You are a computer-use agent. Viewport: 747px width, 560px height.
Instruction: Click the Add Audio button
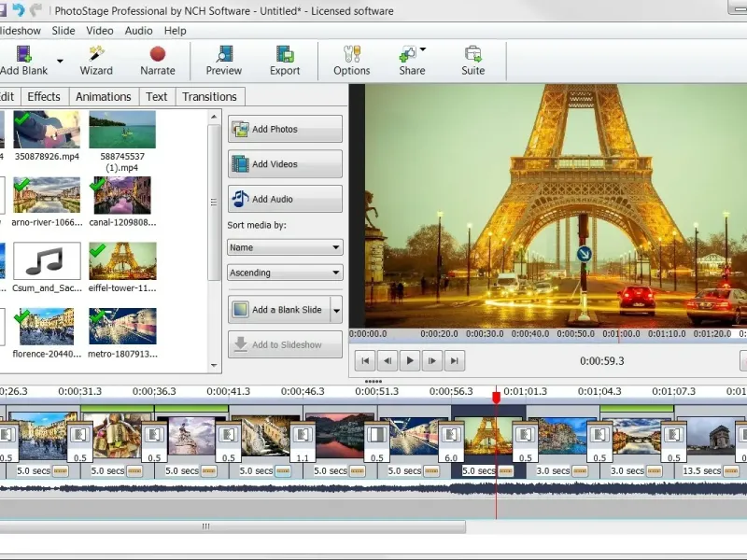click(x=285, y=199)
